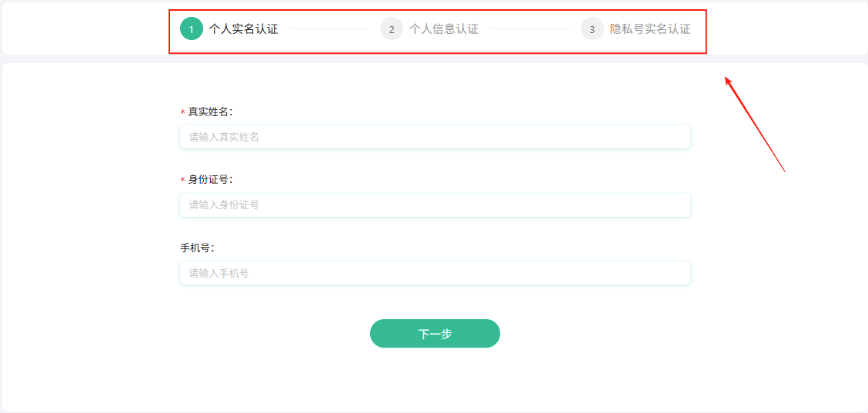Click into the 请输入身份证号 field

point(435,205)
